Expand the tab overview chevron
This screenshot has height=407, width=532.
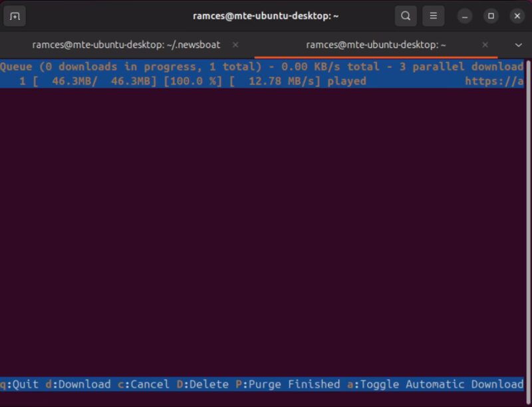click(x=517, y=45)
